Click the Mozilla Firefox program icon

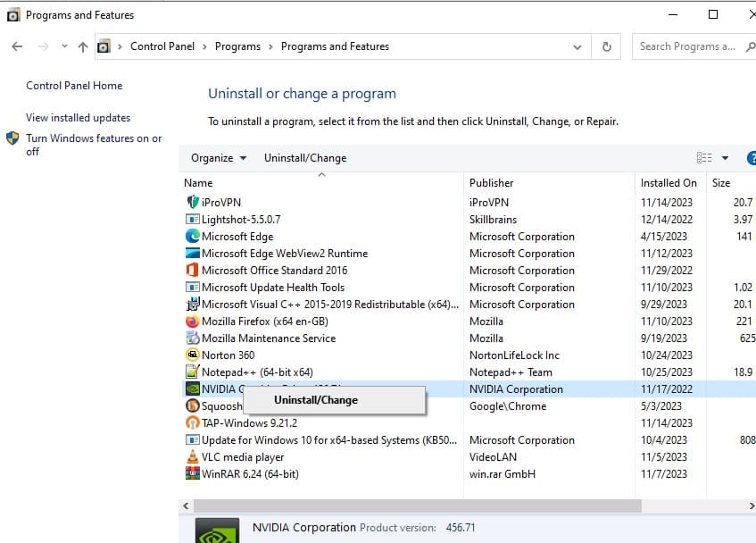pyautogui.click(x=192, y=322)
